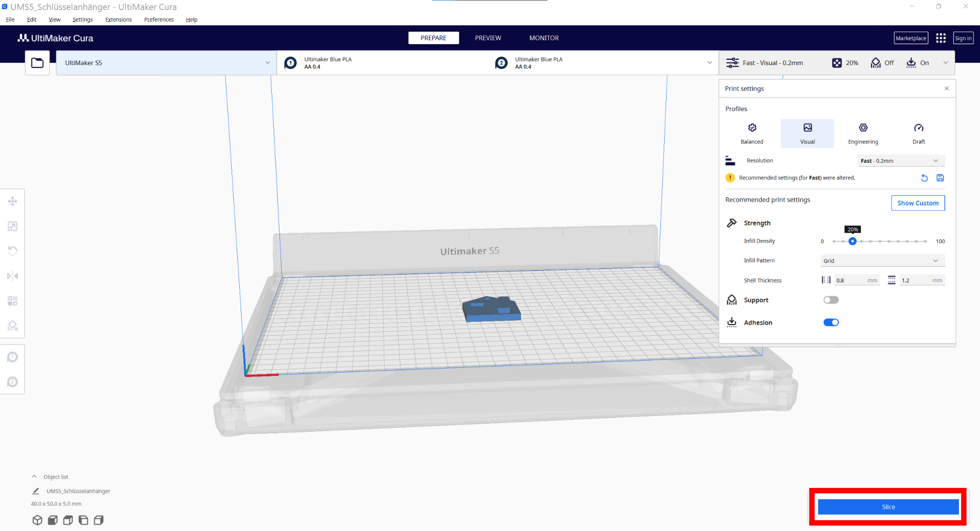This screenshot has width=980, height=531.
Task: Choose Extruder 1 button in left toolbar
Action: (x=12, y=357)
